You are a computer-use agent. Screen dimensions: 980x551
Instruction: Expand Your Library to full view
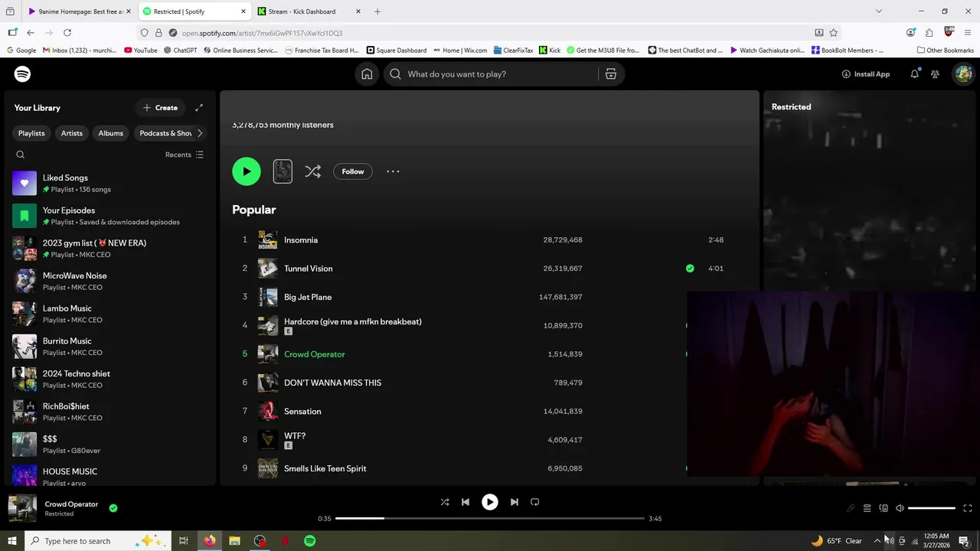pyautogui.click(x=199, y=108)
